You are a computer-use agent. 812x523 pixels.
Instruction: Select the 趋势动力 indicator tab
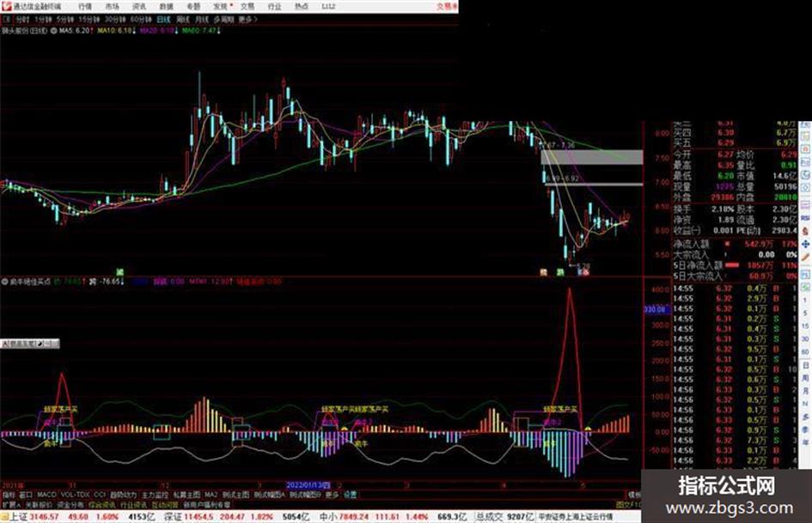(123, 495)
